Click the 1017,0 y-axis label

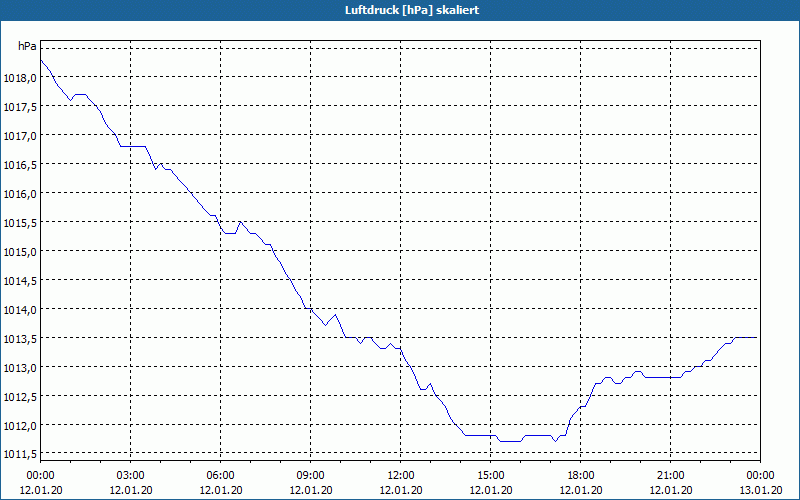click(x=20, y=136)
